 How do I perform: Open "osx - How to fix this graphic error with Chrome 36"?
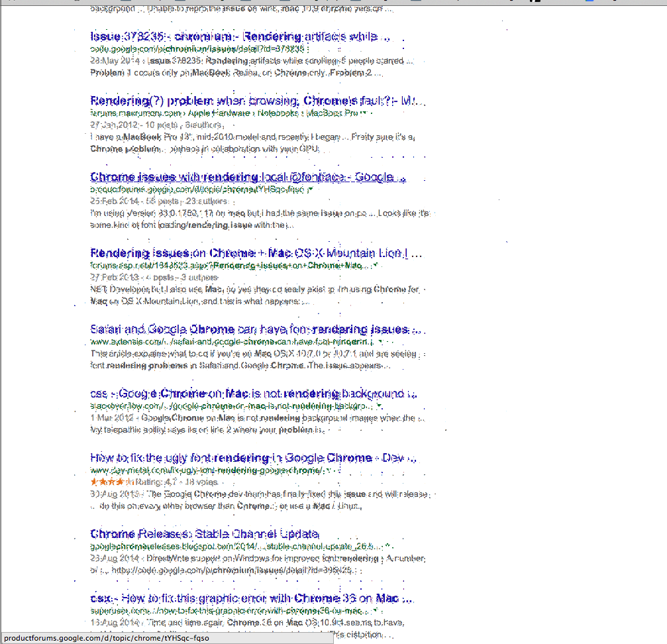coord(251,598)
